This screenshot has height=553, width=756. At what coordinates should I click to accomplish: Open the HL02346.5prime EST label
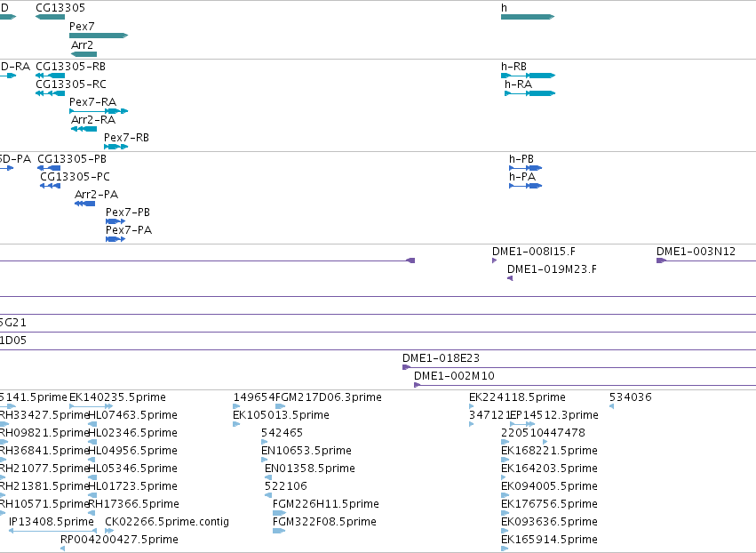(x=133, y=433)
